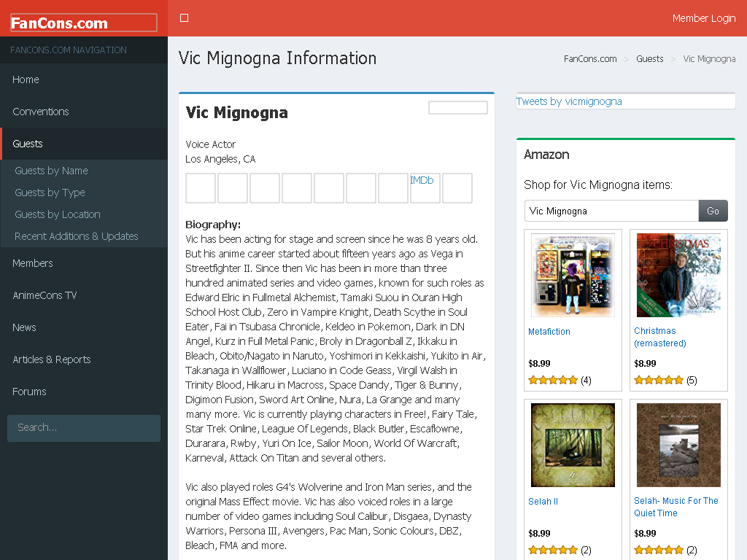This screenshot has width=747, height=560.
Task: Open Christmas (remastered) album cover
Action: 678,275
